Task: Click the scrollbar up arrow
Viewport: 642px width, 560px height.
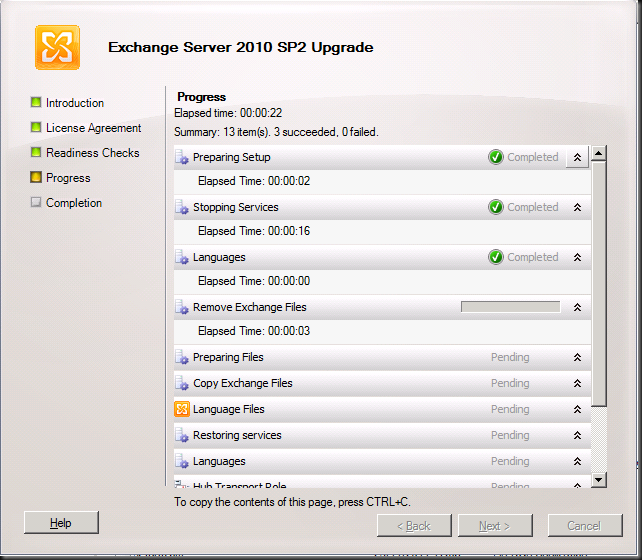Action: coord(599,154)
